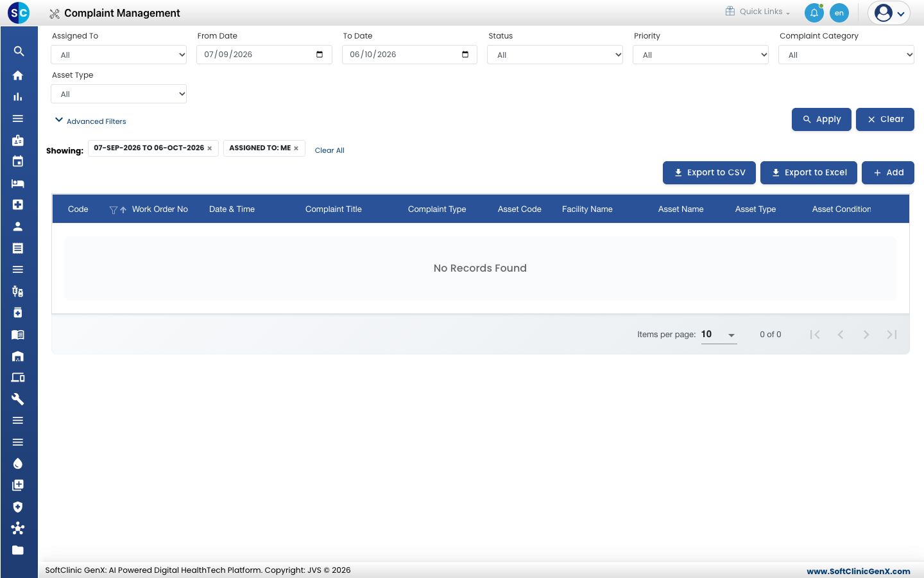The image size is (924, 578).
Task: Expand Advanced Filters
Action: (x=90, y=121)
